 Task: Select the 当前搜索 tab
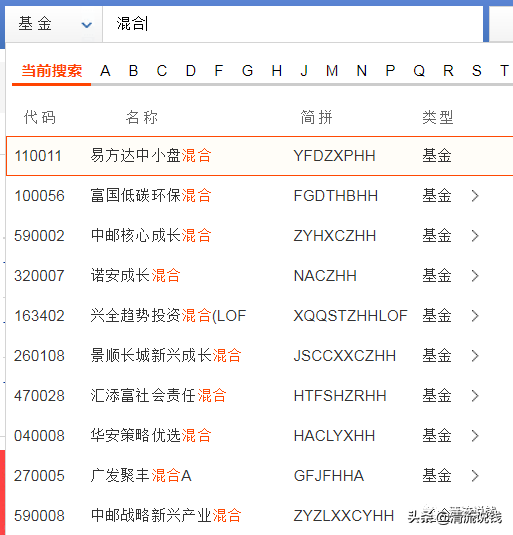pos(52,71)
